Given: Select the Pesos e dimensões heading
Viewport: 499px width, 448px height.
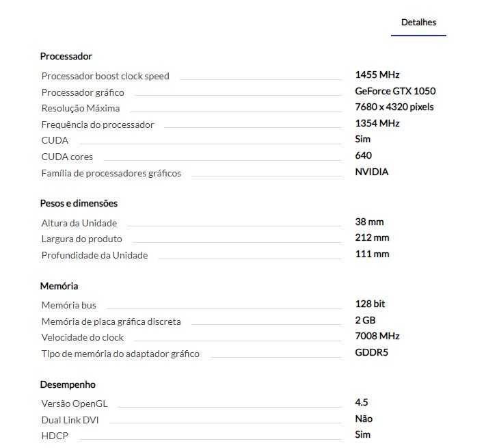Looking at the screenshot, I should [x=79, y=203].
